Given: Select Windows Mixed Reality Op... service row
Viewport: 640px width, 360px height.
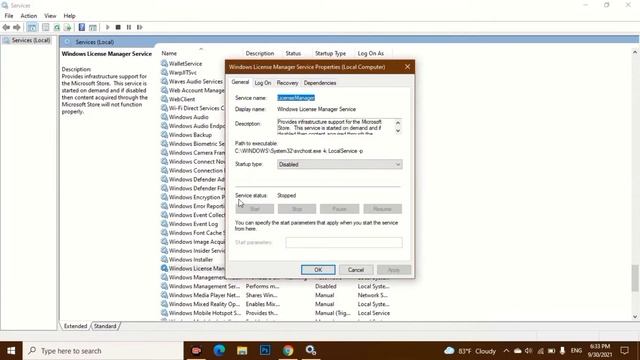Looking at the screenshot, I should [x=276, y=304].
